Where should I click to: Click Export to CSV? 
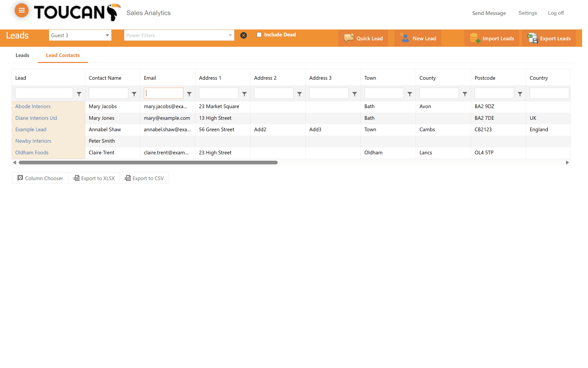point(144,178)
